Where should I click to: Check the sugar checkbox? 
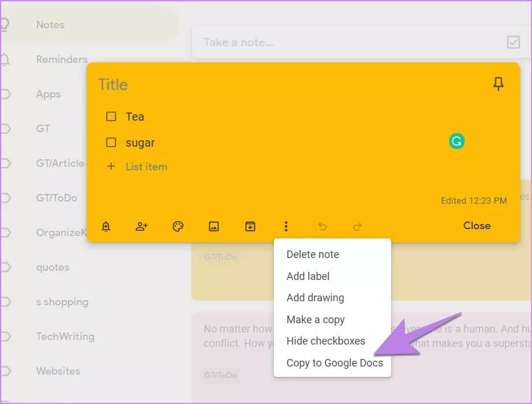click(x=111, y=143)
